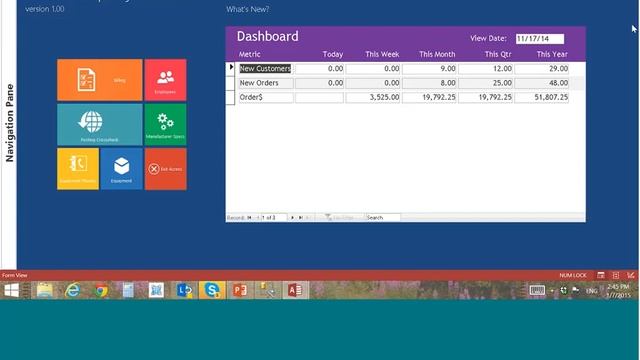
Task: Open the teal globe tile
Action: (100, 124)
